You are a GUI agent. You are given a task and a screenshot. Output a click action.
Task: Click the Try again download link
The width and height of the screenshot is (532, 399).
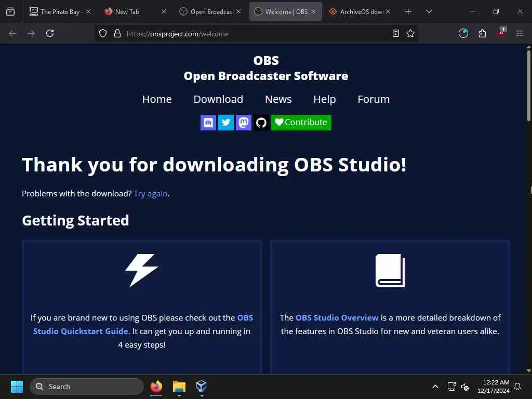(151, 194)
